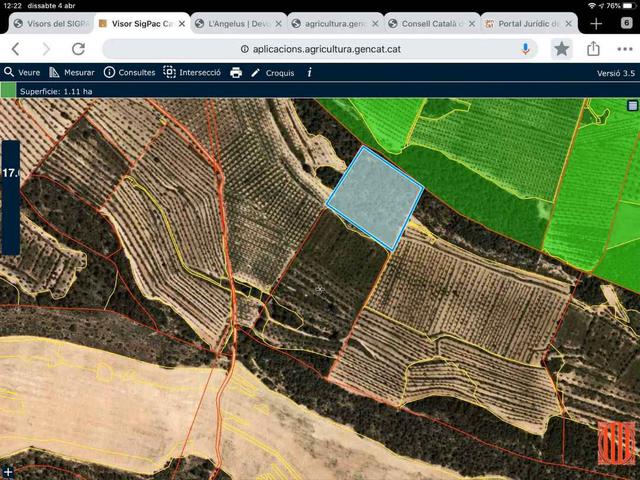
Task: Click the address bar URL field
Action: 320,48
